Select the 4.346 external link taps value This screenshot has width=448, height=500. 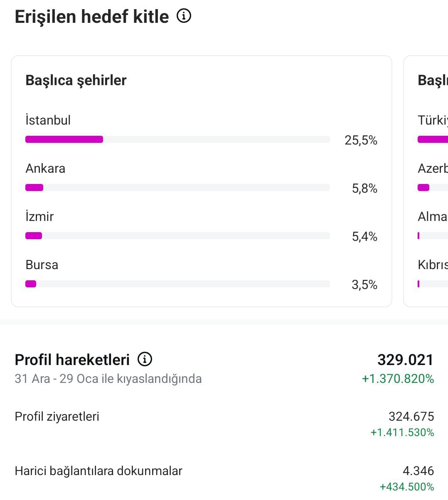pos(418,471)
